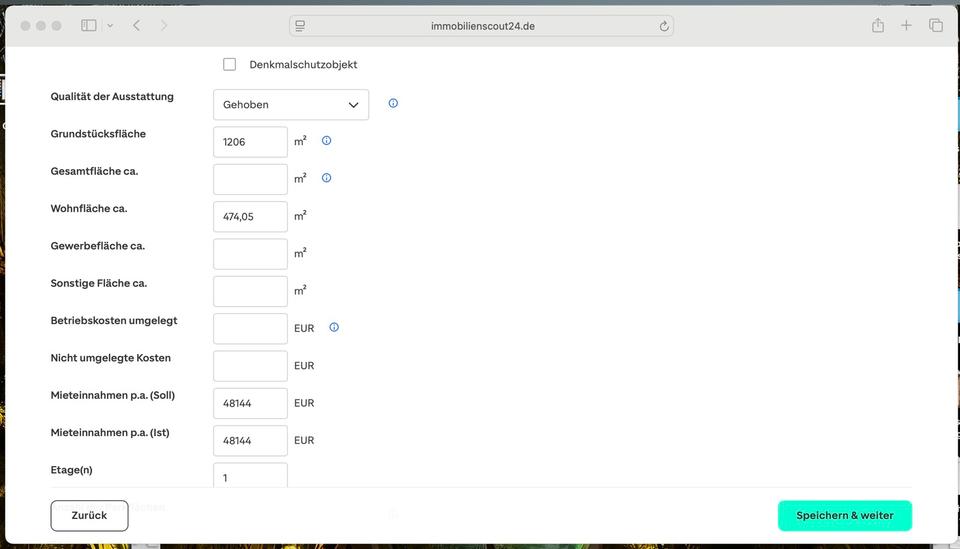Open a new Safari tab
960x549 pixels.
906,26
